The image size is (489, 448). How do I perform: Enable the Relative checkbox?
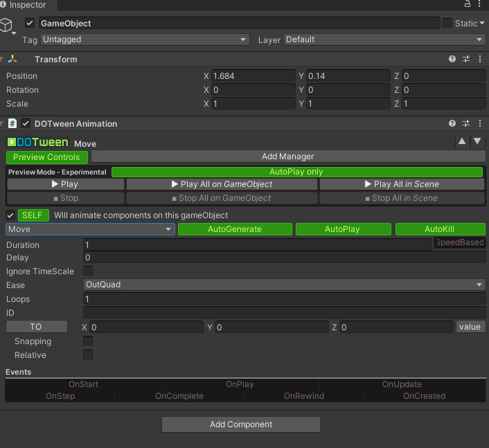(x=88, y=355)
